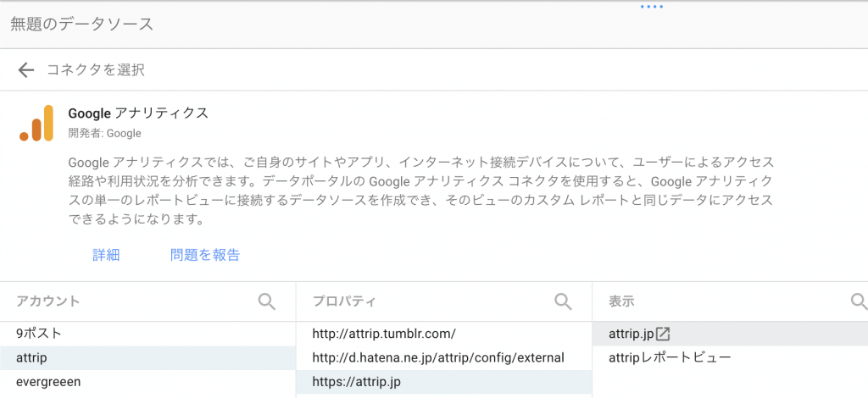Choose the d.hatena.ne.jp/attrip/config/external property
Screen dimensions: 868x398
pyautogui.click(x=444, y=357)
